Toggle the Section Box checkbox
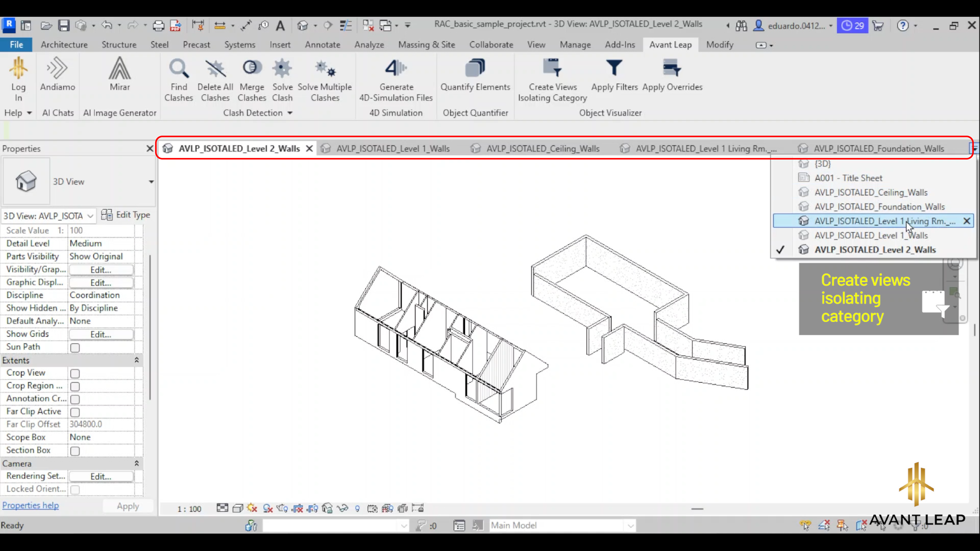 (75, 451)
